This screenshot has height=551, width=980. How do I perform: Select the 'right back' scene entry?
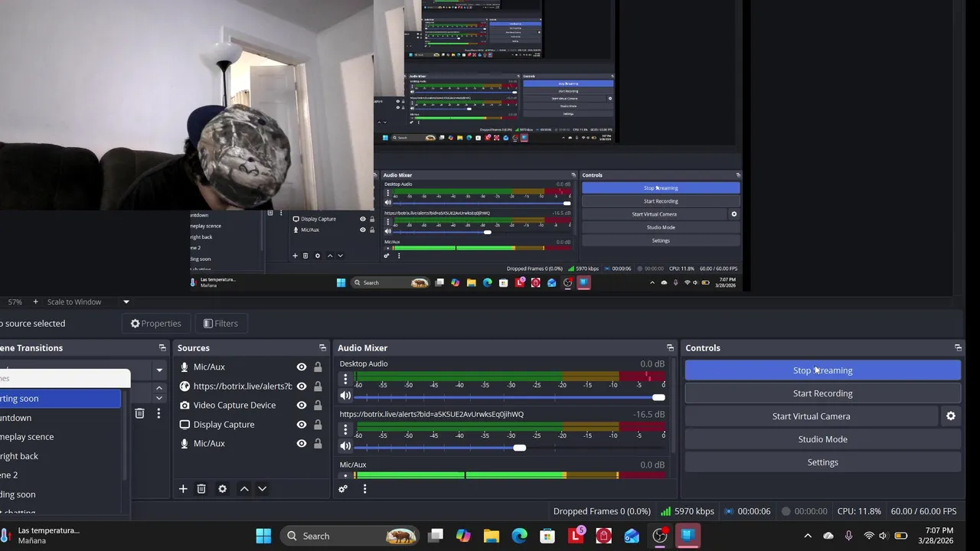(x=60, y=456)
